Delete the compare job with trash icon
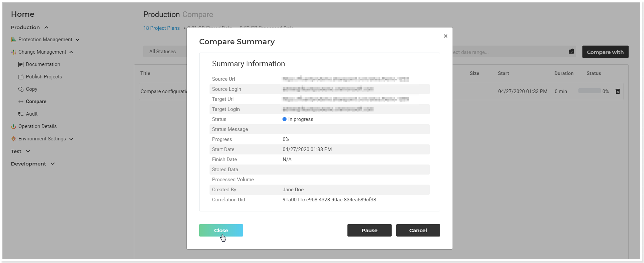The height and width of the screenshot is (263, 644). point(618,91)
